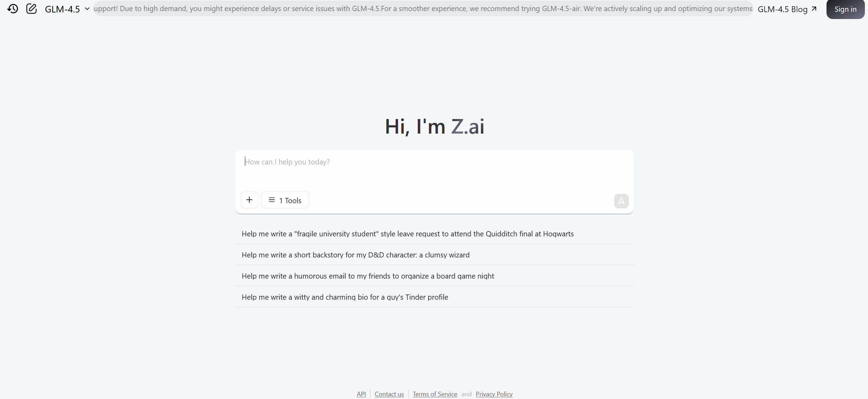Open the Terms of Service link
The width and height of the screenshot is (868, 399).
[x=435, y=394]
